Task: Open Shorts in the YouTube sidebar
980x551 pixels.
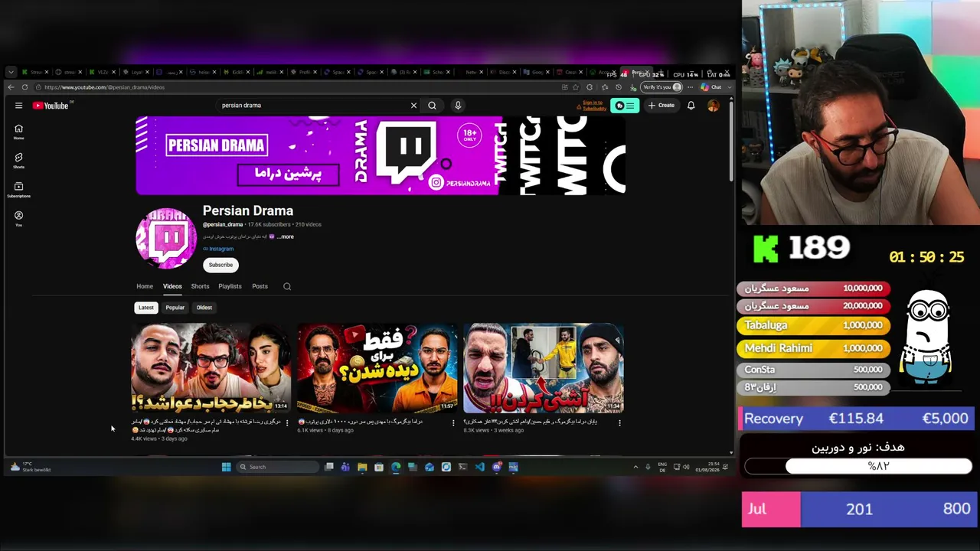Action: coord(18,161)
